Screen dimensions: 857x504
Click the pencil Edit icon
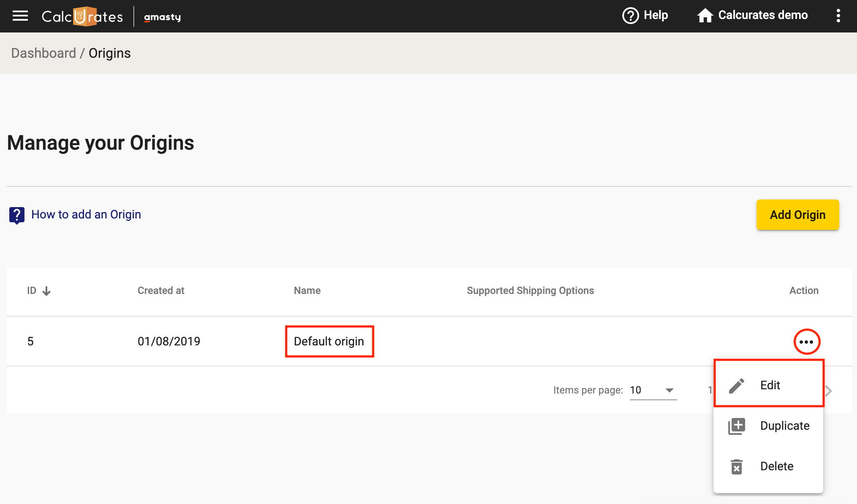click(x=737, y=385)
